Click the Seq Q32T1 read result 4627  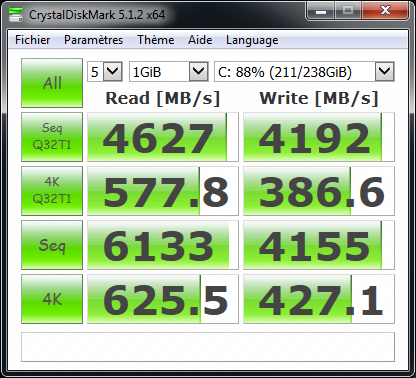point(163,137)
